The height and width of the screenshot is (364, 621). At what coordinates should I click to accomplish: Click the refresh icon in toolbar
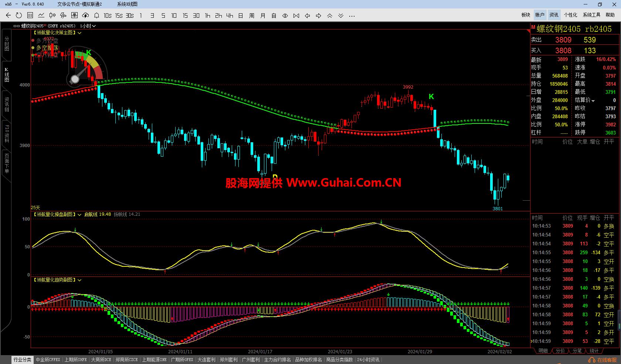point(19,16)
